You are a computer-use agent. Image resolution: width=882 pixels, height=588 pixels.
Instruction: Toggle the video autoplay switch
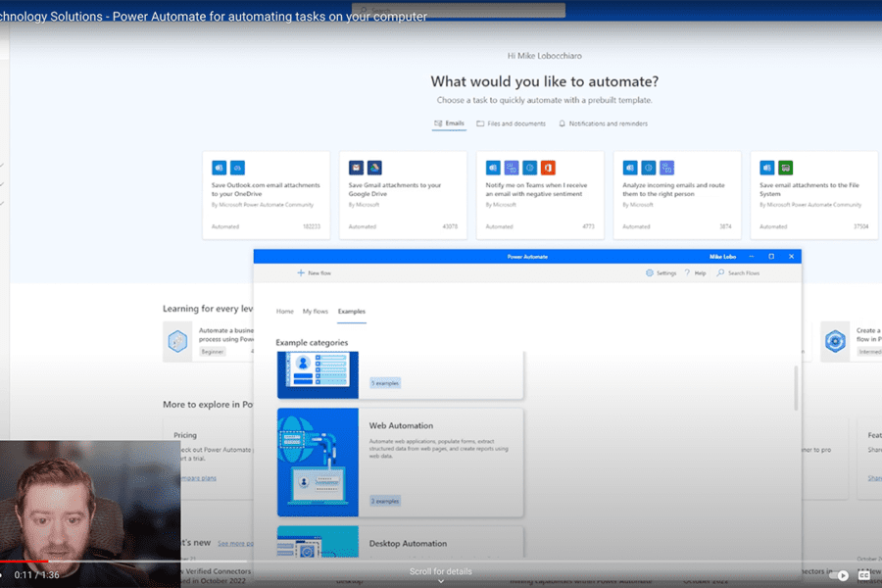click(x=839, y=575)
